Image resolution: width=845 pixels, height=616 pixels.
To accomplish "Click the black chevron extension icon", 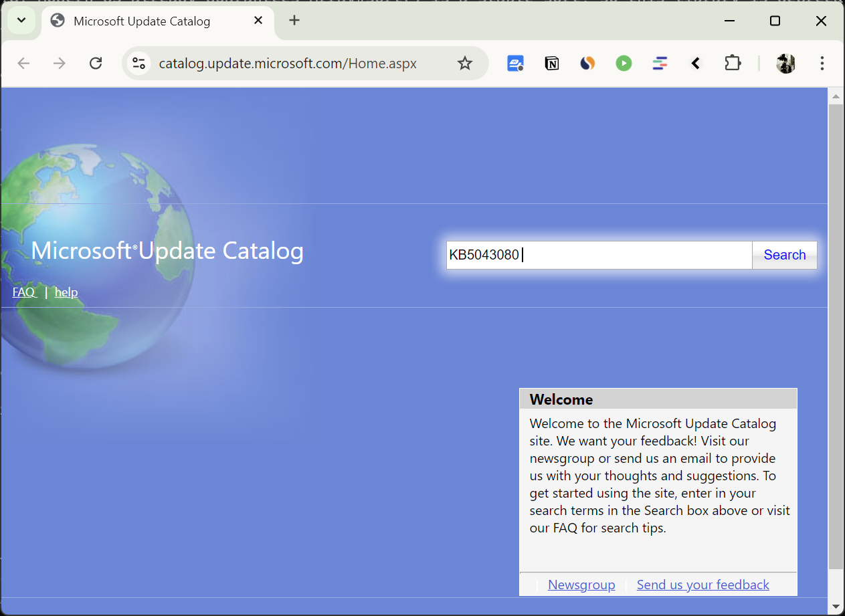I will point(696,64).
